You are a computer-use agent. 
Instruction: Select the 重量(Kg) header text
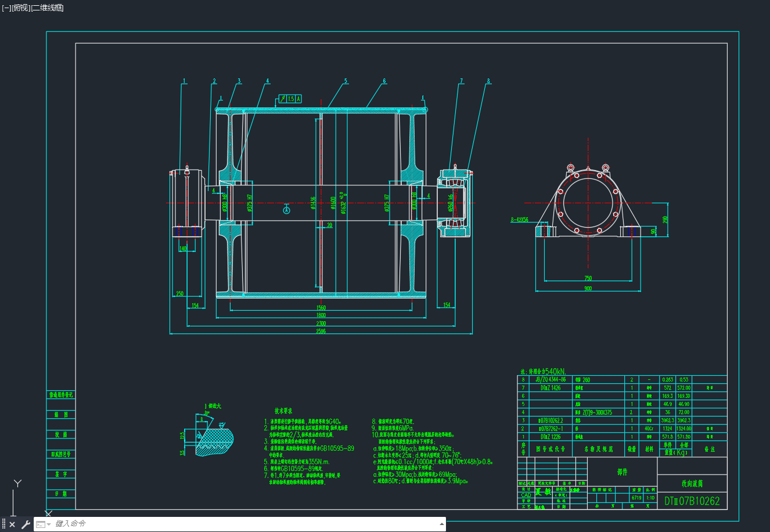point(675,452)
